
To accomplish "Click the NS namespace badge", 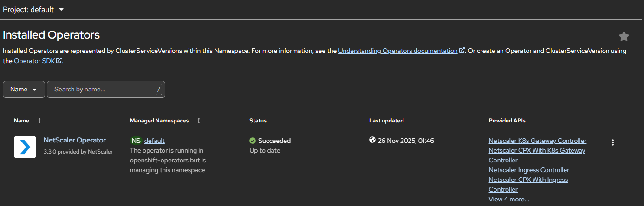I will (x=136, y=141).
